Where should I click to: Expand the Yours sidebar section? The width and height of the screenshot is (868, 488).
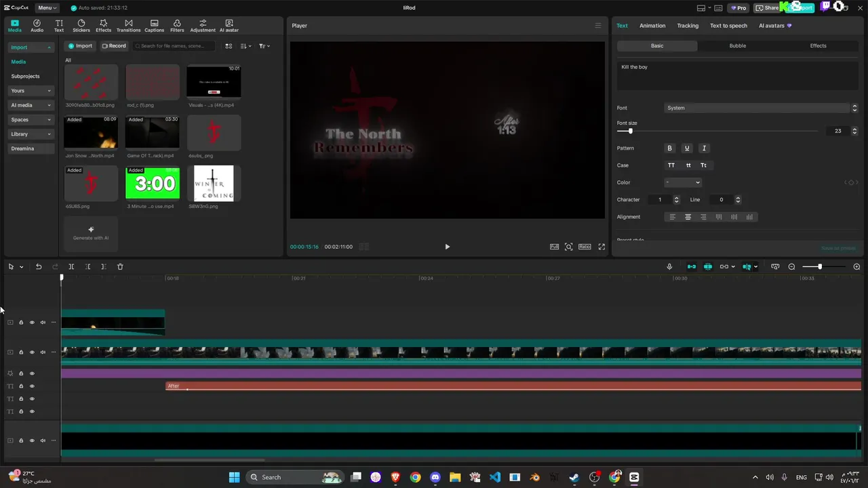coord(31,91)
